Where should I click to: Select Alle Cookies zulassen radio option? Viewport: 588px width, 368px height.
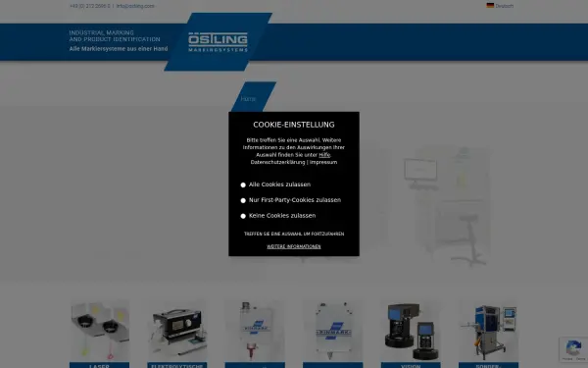click(243, 184)
